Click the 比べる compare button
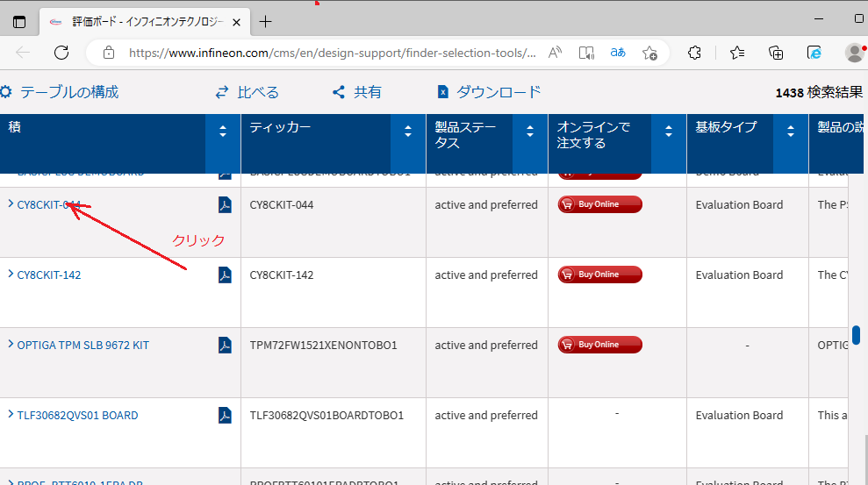The image size is (868, 485). [x=247, y=92]
